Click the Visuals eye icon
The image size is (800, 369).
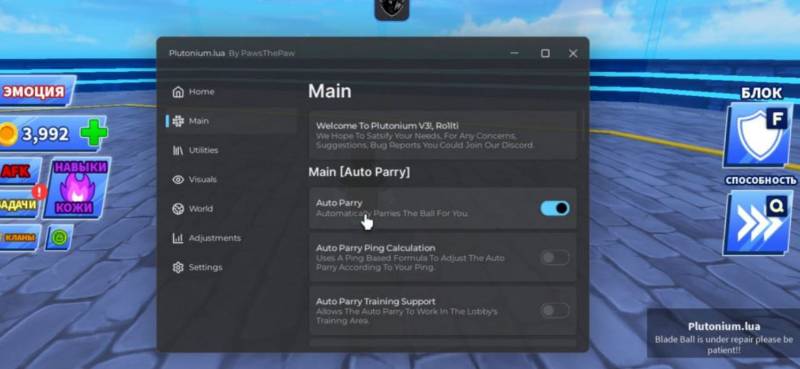[x=178, y=180]
